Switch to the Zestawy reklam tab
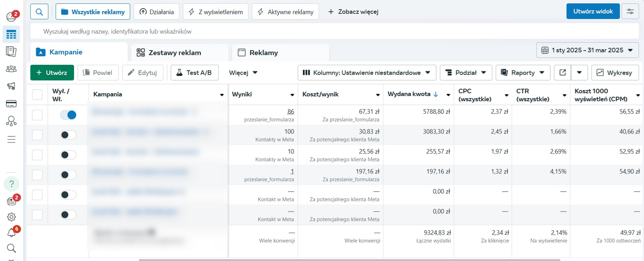 coord(180,53)
